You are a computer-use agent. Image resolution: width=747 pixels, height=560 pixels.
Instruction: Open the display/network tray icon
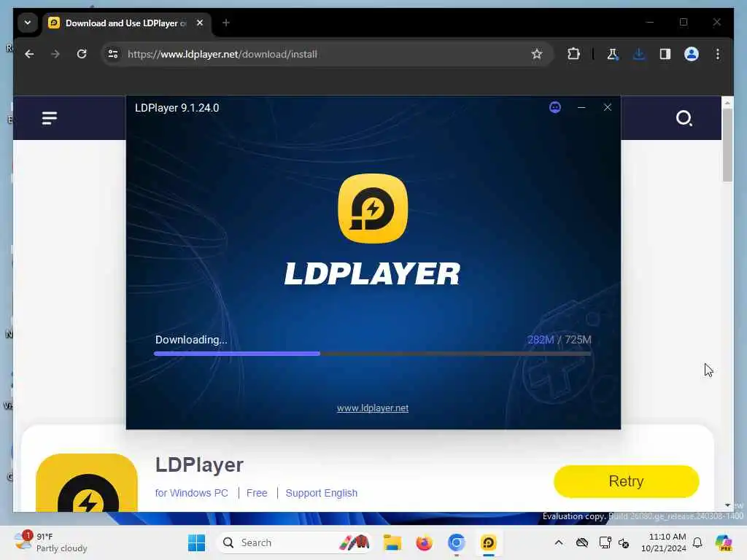point(605,542)
